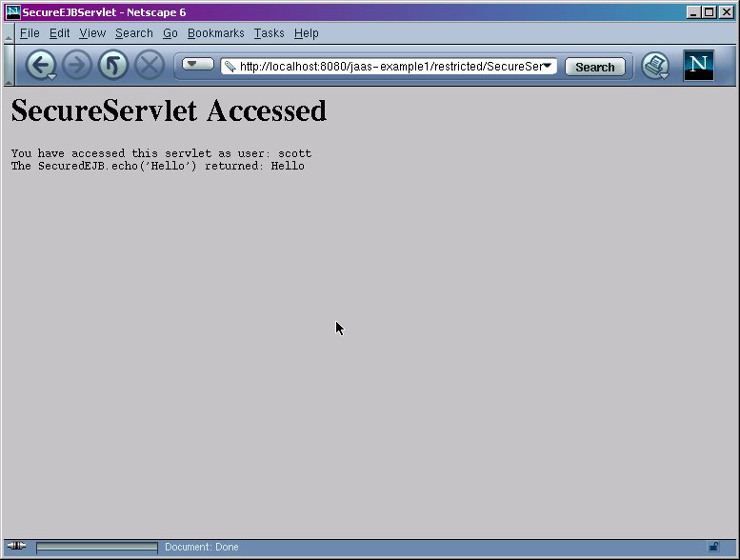This screenshot has width=740, height=560.
Task: Click the Search button
Action: click(595, 67)
